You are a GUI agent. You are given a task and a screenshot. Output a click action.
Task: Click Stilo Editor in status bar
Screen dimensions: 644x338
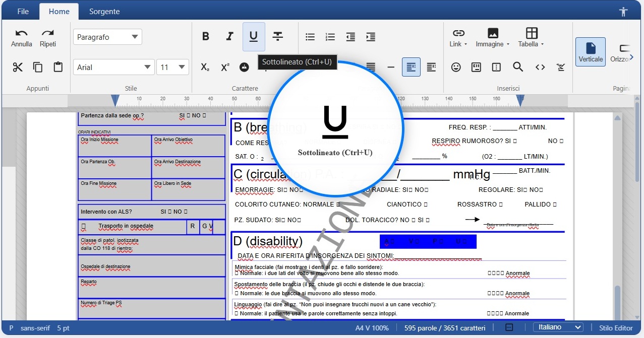pos(616,327)
